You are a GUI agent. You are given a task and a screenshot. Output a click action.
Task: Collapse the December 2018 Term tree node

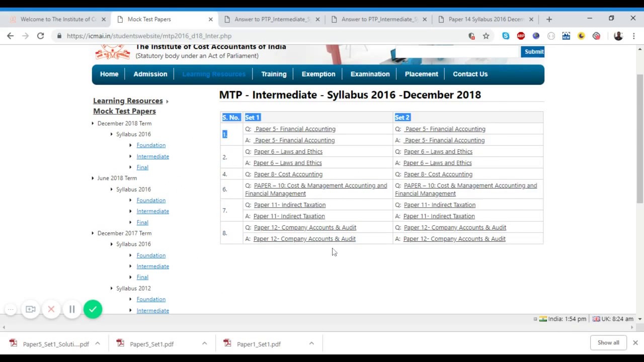(93, 123)
